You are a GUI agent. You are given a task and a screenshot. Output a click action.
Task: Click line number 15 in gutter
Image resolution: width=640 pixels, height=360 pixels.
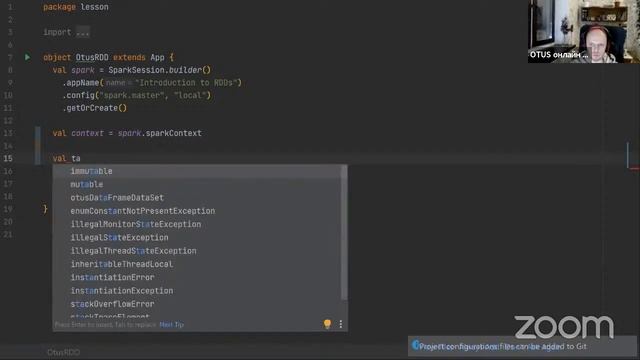[x=8, y=158]
